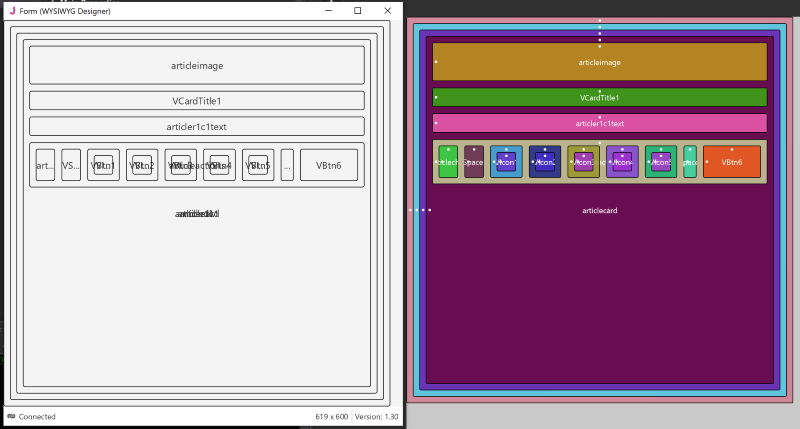Click the Connected link icon in the status bar
Viewport: 800px width, 429px height.
tap(11, 416)
